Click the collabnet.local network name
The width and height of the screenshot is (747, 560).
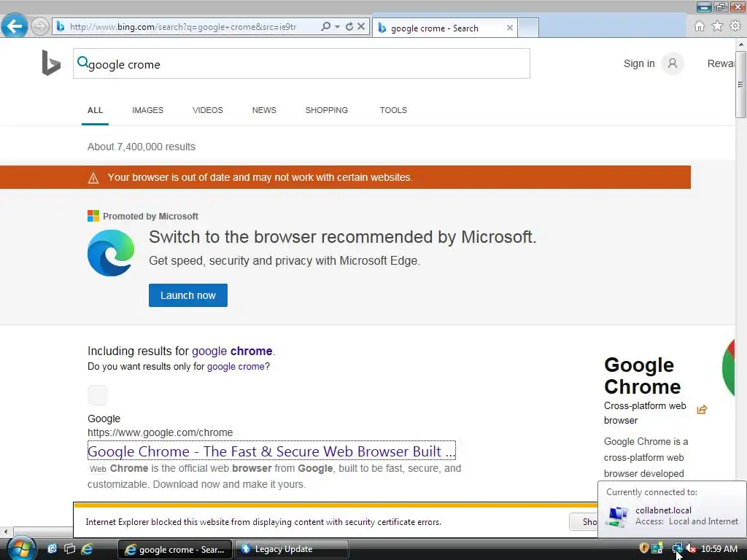(x=663, y=510)
